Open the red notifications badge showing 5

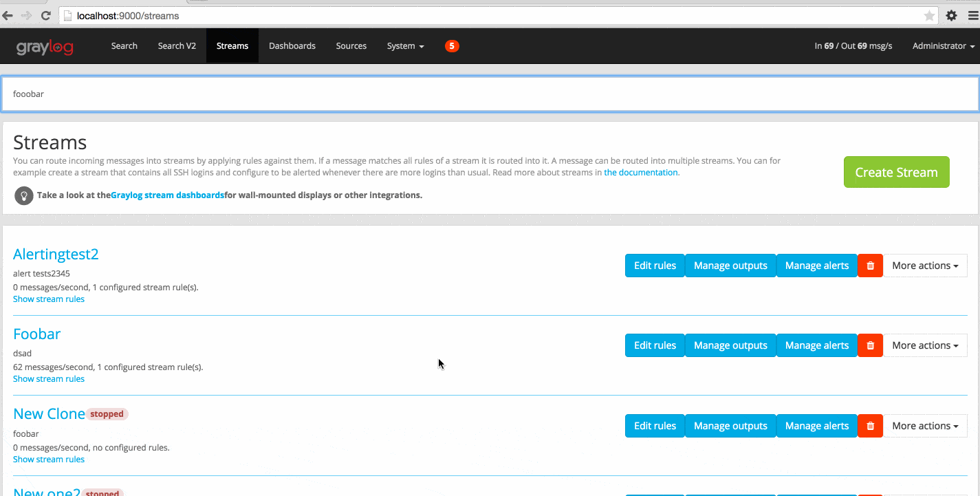(x=452, y=46)
